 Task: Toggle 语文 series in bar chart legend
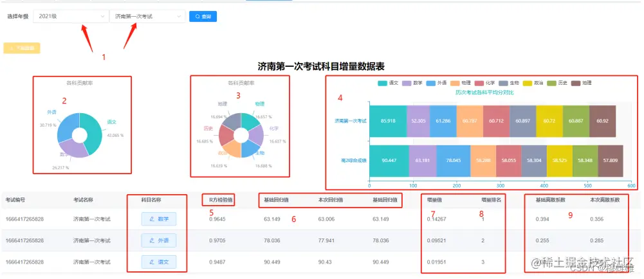click(388, 83)
